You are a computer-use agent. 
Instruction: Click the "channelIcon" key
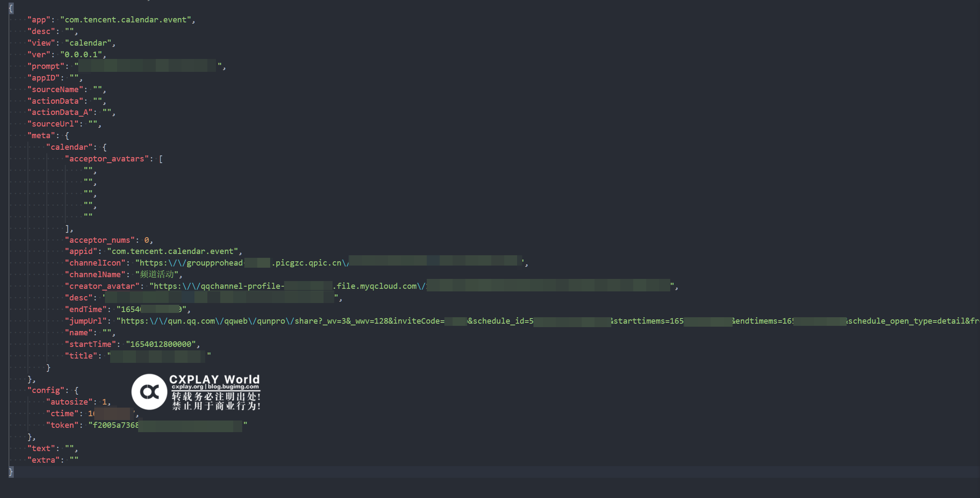click(x=95, y=263)
